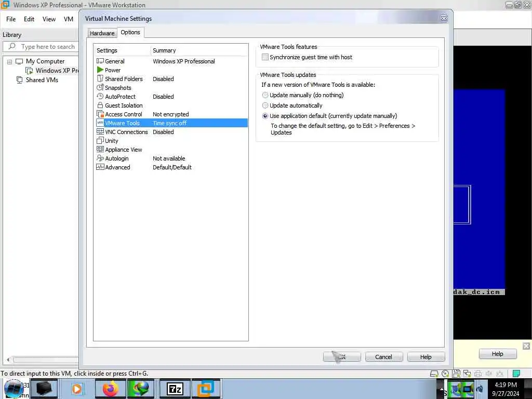This screenshot has height=399, width=532.
Task: Select the Snapshots setting
Action: click(171, 88)
